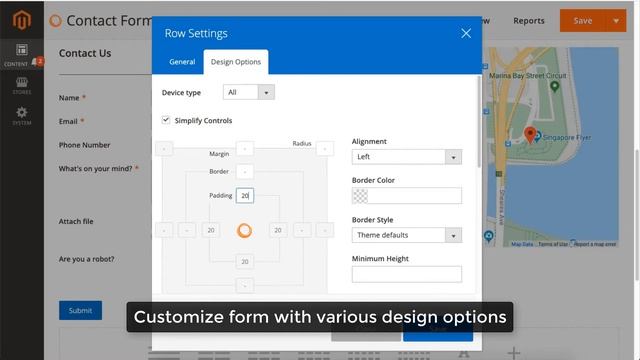
Task: Click the Magento logo icon
Action: point(22,19)
